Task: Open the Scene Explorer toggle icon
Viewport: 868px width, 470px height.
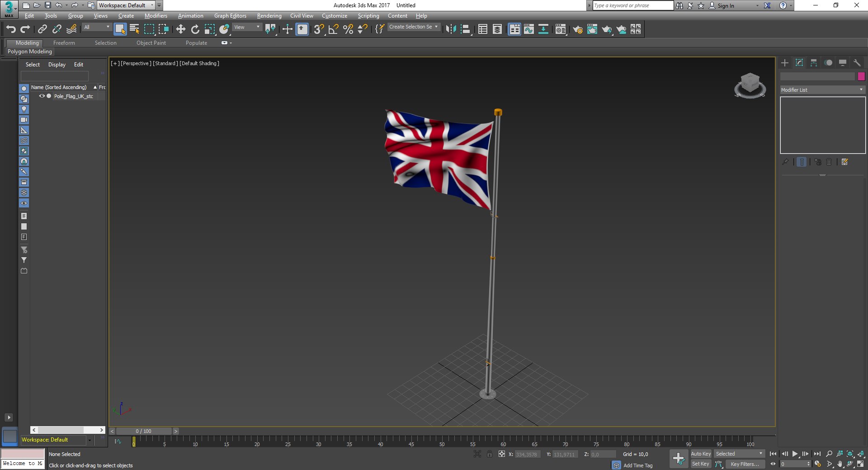Action: point(483,29)
